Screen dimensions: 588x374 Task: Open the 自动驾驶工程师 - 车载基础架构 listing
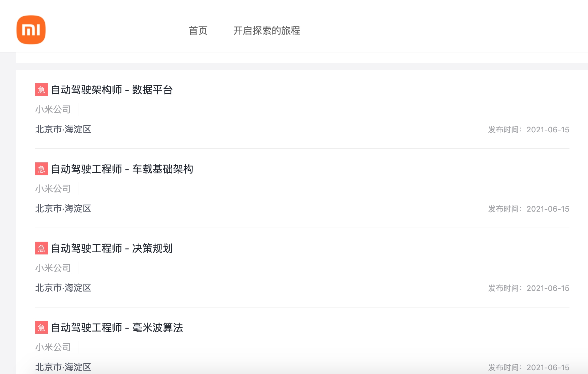[123, 169]
